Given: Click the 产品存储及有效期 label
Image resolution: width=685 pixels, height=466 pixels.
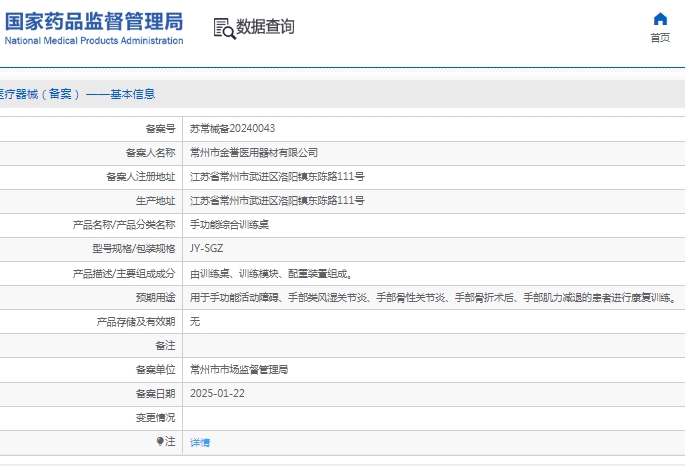Looking at the screenshot, I should (136, 321).
